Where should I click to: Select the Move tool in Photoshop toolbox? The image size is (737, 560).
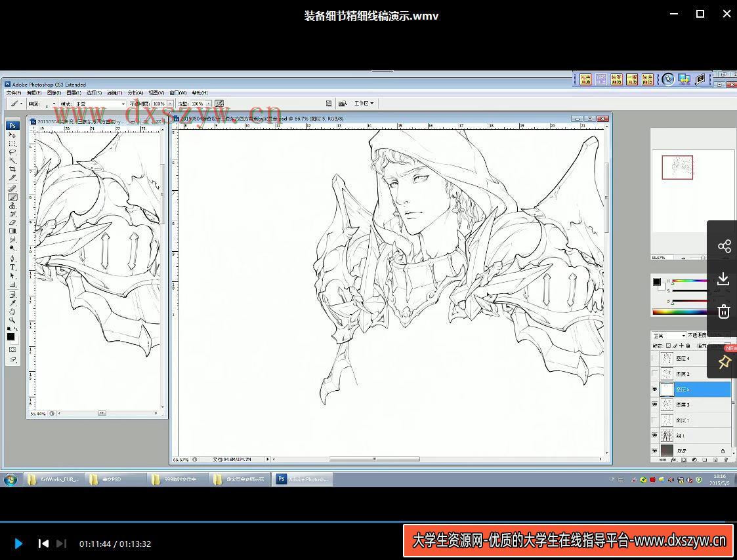(x=12, y=135)
